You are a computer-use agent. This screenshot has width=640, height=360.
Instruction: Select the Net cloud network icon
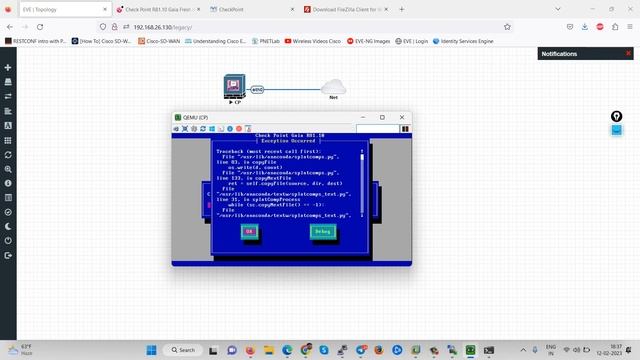[333, 87]
